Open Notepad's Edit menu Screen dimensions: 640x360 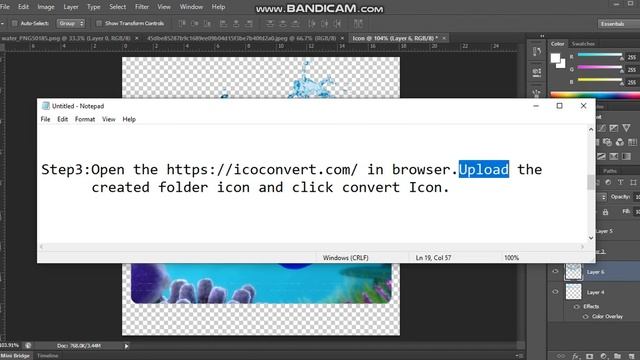62,119
